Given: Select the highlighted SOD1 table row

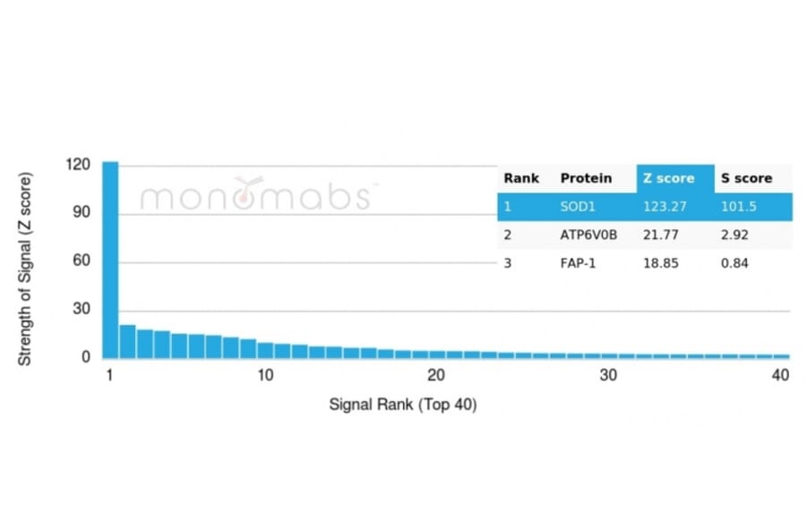Looking at the screenshot, I should (x=645, y=206).
